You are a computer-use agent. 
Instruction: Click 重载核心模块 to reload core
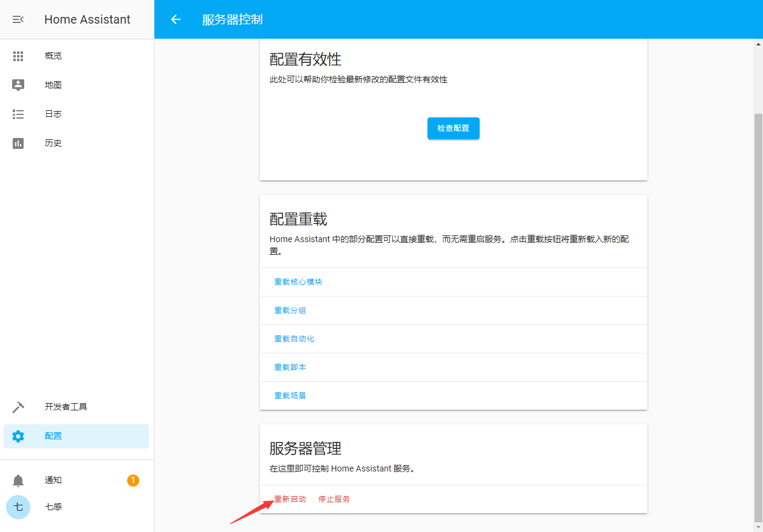[298, 282]
